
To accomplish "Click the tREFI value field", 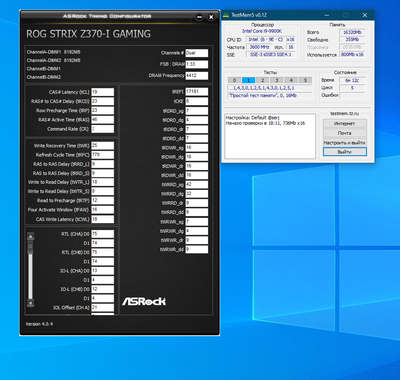I will [197, 92].
